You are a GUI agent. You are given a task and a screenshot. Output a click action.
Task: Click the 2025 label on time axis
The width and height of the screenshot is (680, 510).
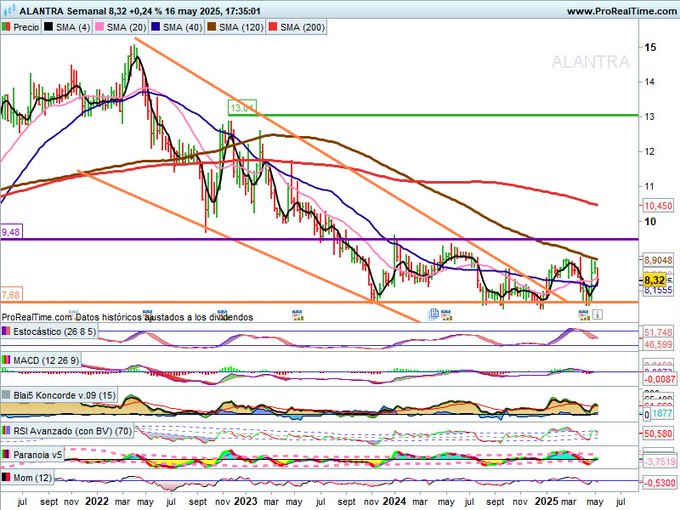tap(546, 501)
